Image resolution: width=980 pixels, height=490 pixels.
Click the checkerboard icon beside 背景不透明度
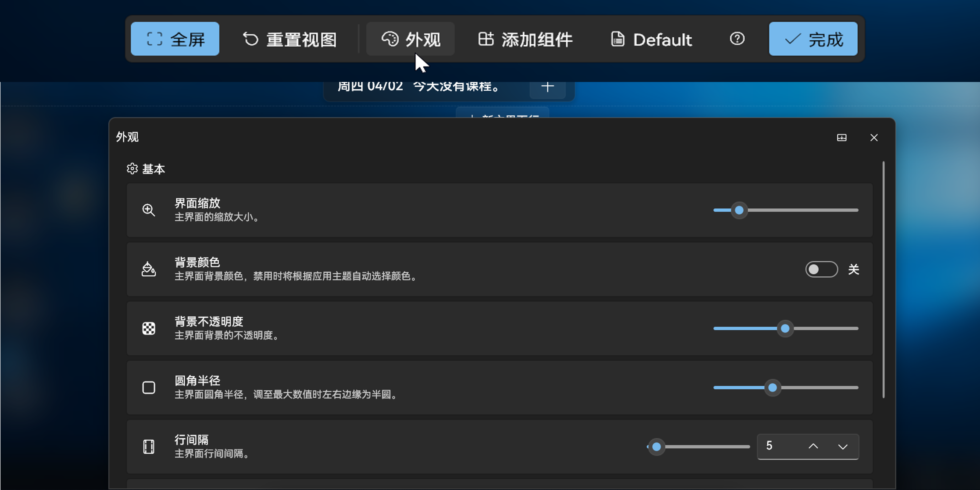[x=149, y=328]
